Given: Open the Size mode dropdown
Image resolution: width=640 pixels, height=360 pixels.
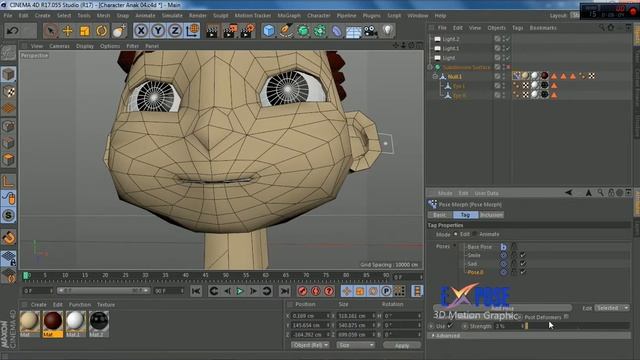Looking at the screenshot, I should click(x=356, y=345).
